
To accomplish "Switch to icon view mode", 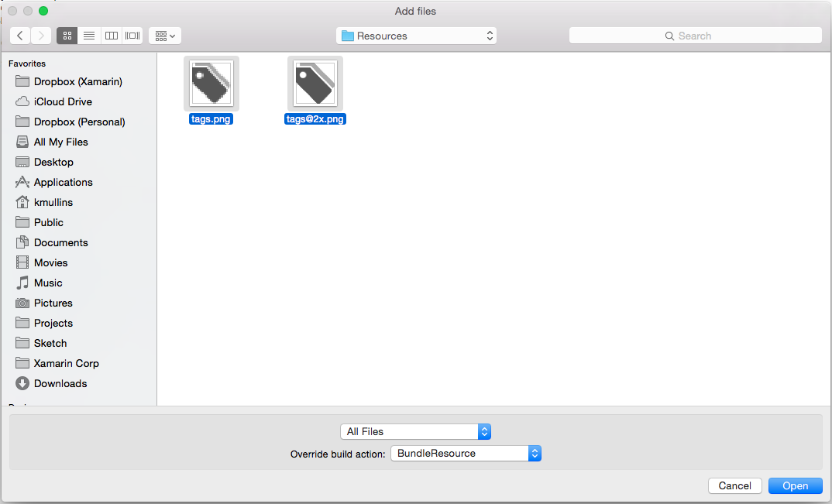I will [x=67, y=36].
